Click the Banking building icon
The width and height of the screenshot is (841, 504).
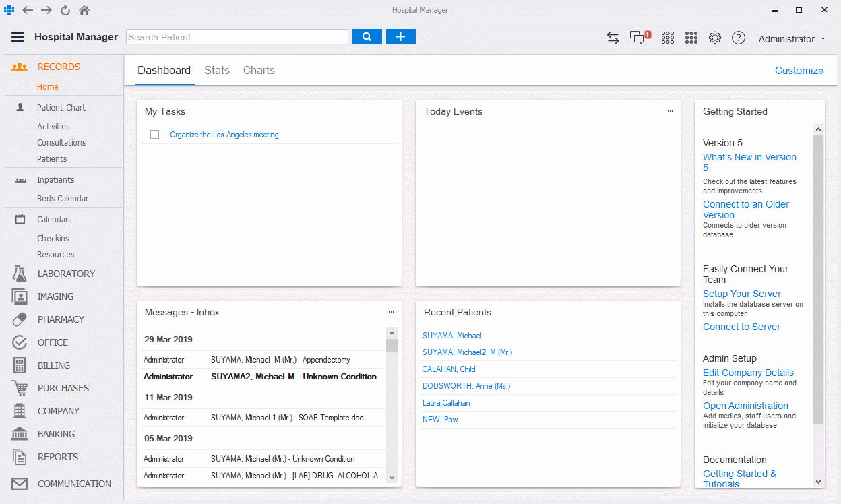[x=20, y=434]
